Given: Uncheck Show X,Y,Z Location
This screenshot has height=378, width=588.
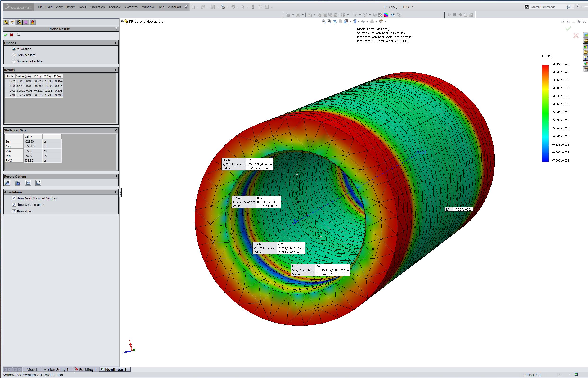Looking at the screenshot, I should 14,205.
